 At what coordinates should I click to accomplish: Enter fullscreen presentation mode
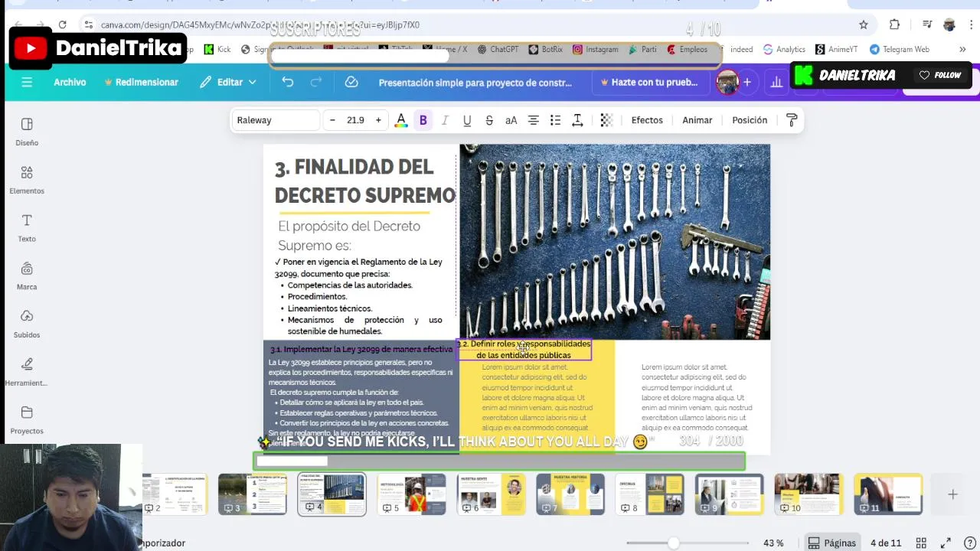click(x=946, y=543)
